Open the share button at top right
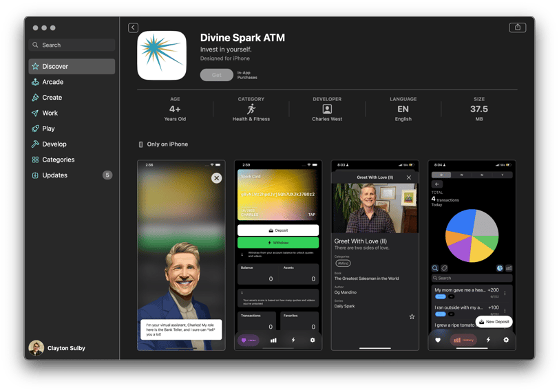The height and width of the screenshot is (392, 559). click(517, 28)
